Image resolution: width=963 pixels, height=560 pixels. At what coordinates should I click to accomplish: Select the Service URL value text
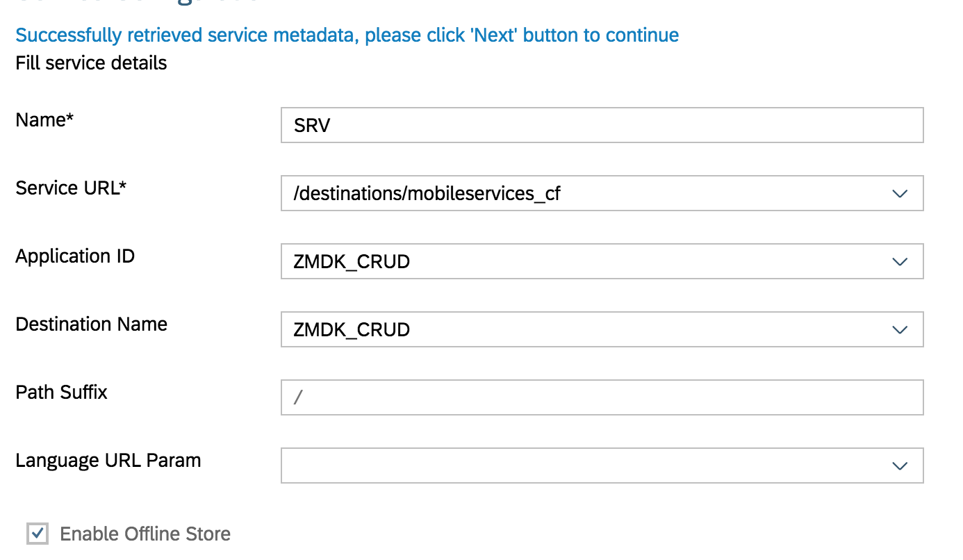[x=426, y=193]
